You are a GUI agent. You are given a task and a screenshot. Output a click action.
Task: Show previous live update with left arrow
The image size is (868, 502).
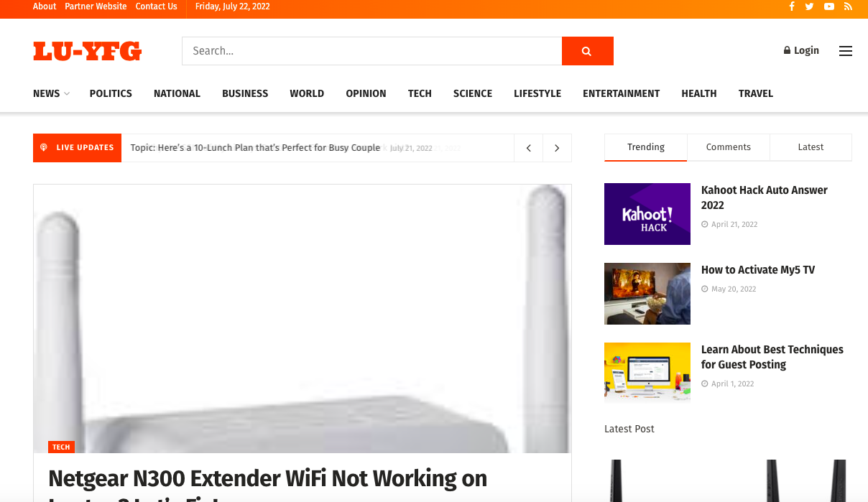[529, 148]
